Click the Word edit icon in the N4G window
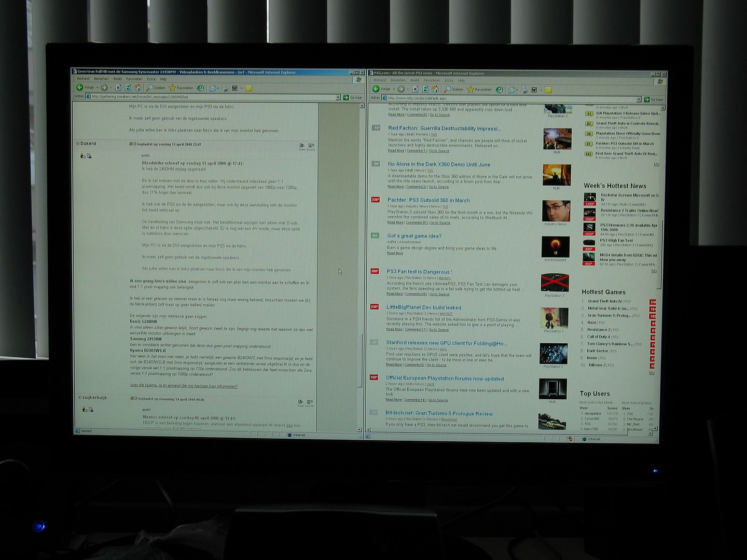This screenshot has width=747, height=560. pos(534,90)
